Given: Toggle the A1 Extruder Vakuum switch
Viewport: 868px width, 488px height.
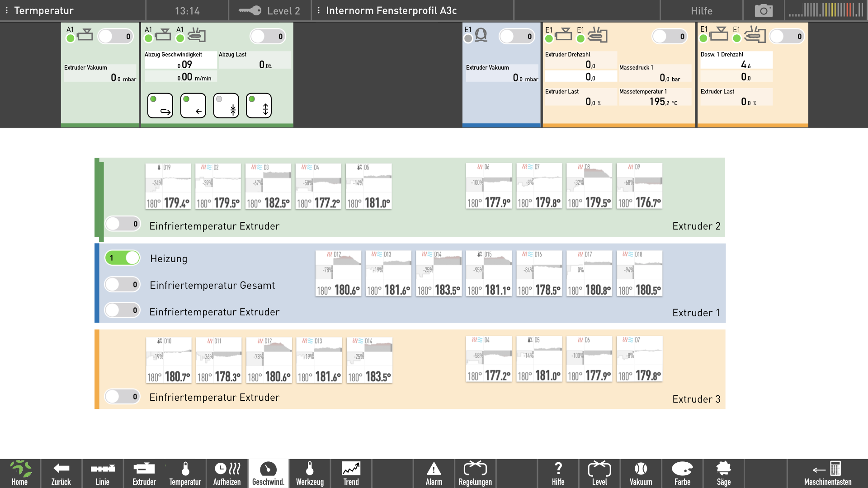Looking at the screenshot, I should click(116, 37).
